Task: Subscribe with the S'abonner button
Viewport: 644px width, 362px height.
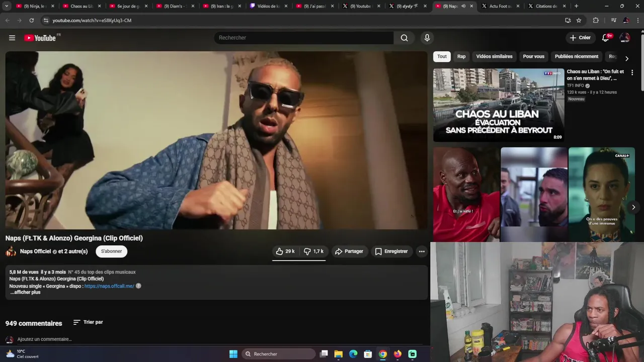Action: click(x=111, y=251)
